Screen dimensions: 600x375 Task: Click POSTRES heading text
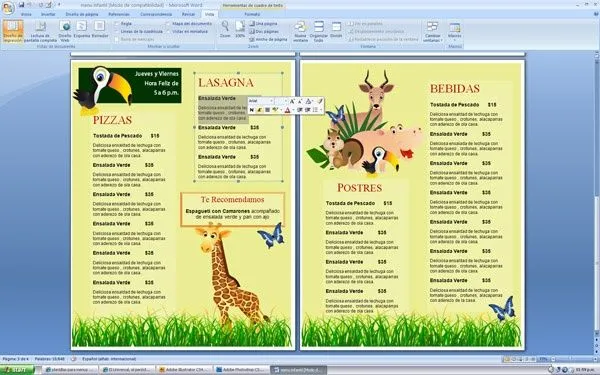(x=359, y=188)
